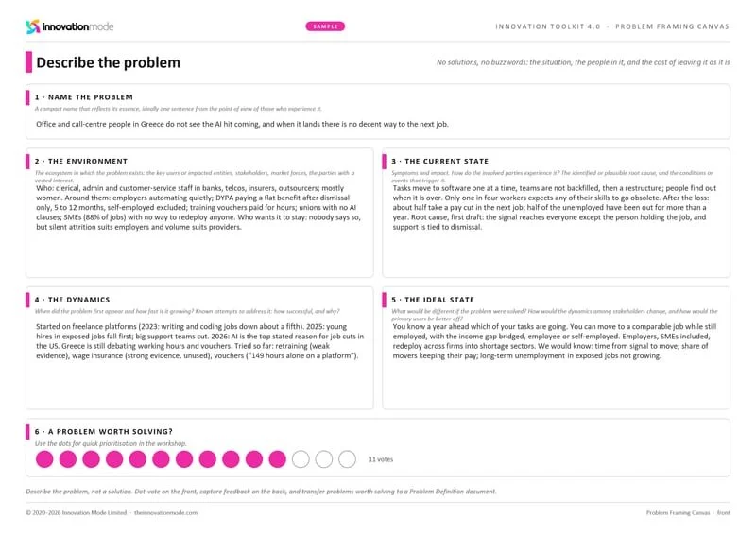Click the innovationmode logo icon
Viewport: 756px width, 535px height.
33,26
